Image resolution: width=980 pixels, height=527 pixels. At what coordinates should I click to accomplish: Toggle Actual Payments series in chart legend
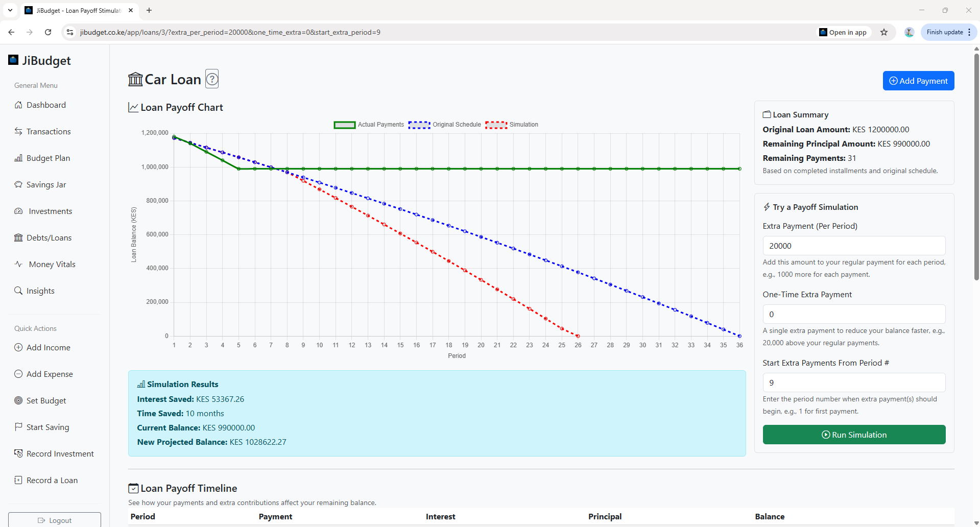click(x=369, y=125)
